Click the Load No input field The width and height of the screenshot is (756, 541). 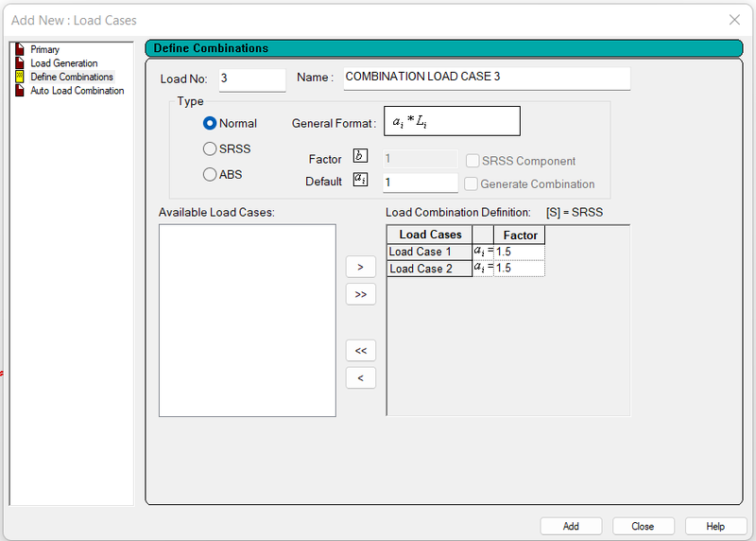(x=252, y=79)
